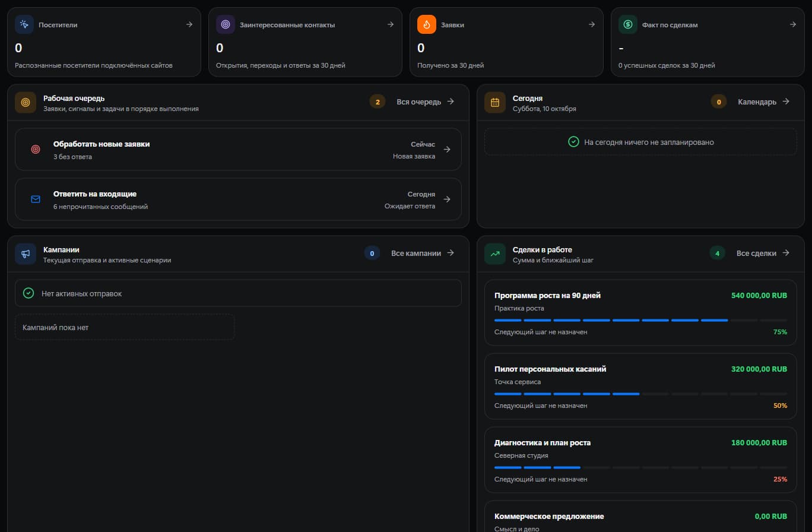Click check icon beside На сегодня ничего
Viewport: 812px width, 532px height.
click(x=573, y=142)
